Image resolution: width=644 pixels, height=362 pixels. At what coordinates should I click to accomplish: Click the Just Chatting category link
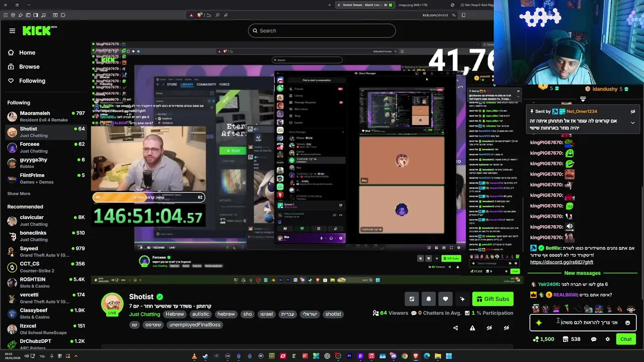[144, 314]
